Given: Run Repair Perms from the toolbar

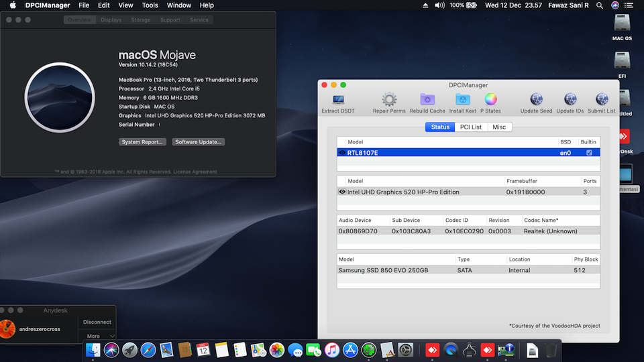Looking at the screenshot, I should coord(389,101).
